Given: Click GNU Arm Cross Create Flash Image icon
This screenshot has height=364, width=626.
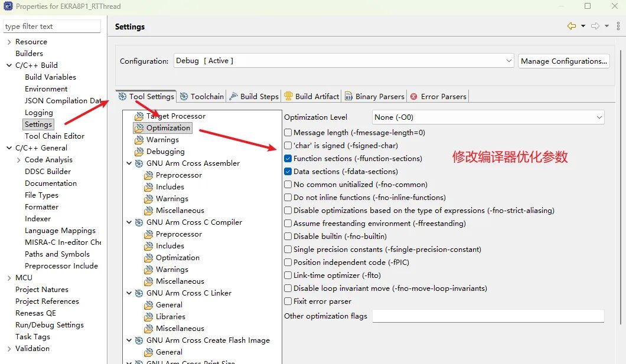Looking at the screenshot, I should pyautogui.click(x=139, y=340).
